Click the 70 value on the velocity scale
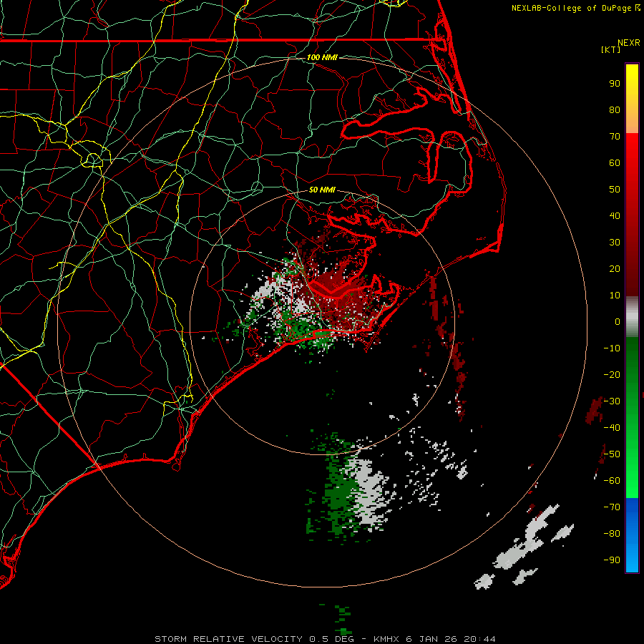 pyautogui.click(x=615, y=137)
